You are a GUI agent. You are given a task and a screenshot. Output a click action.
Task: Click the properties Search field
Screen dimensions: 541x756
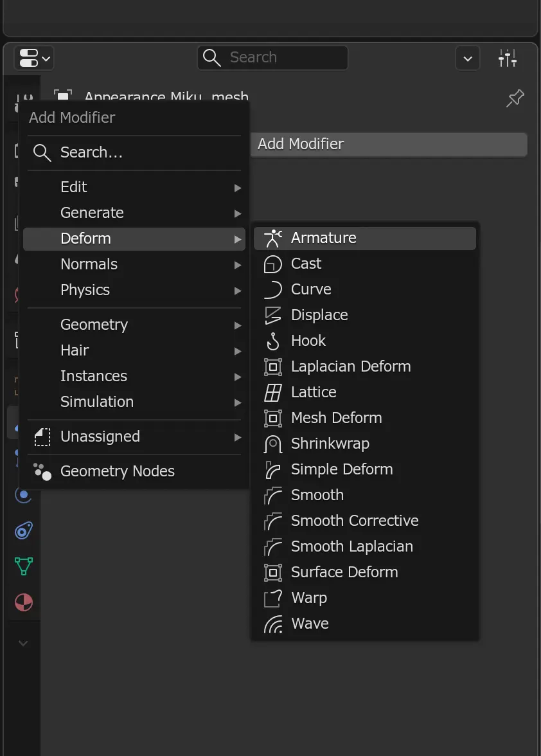272,58
